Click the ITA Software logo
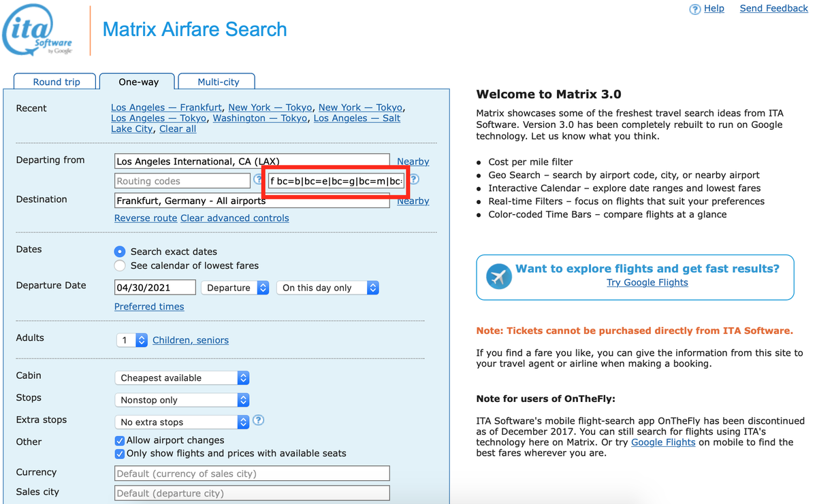 [38, 31]
